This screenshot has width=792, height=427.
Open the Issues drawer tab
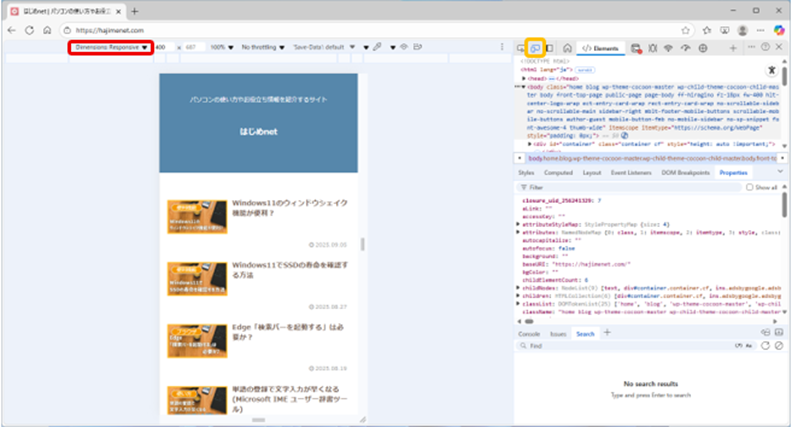(558, 334)
